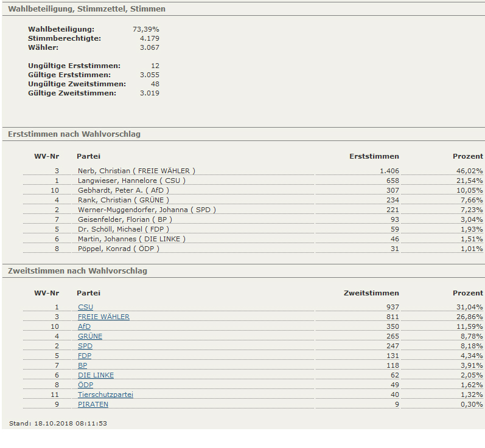
Task: Click the Zweitstimmen count 247
Action: [x=393, y=346]
